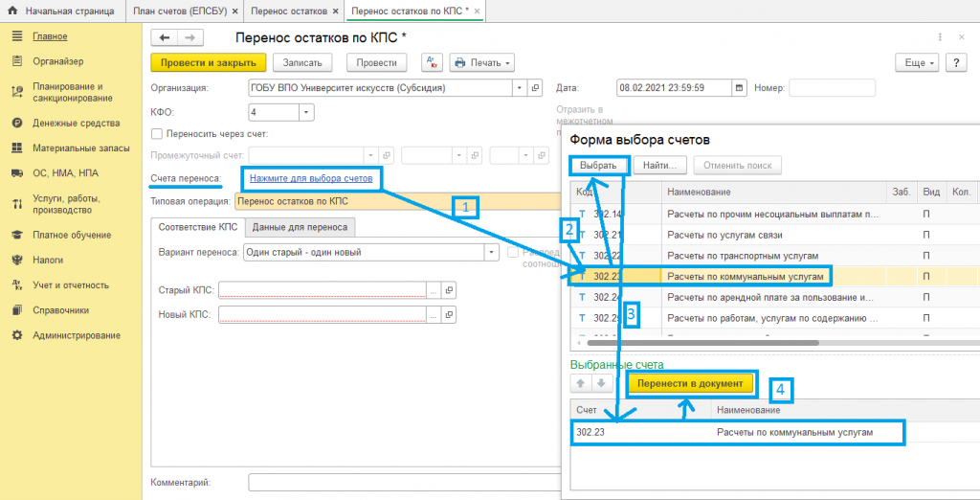The height and width of the screenshot is (500, 980).
Task: Open the help question mark button
Action: [x=956, y=63]
